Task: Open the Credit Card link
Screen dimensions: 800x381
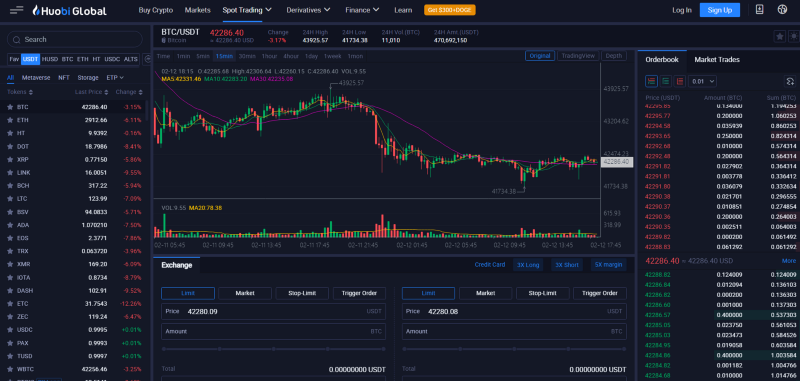Action: 490,265
